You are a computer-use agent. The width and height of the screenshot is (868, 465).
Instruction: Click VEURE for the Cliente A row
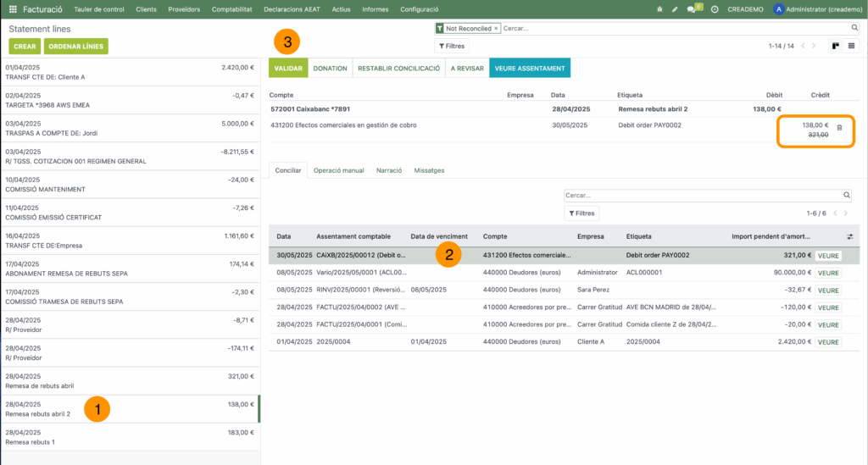point(828,342)
